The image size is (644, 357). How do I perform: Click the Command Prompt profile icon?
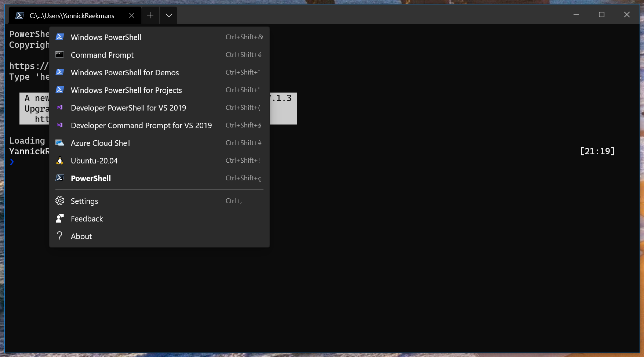click(x=60, y=55)
